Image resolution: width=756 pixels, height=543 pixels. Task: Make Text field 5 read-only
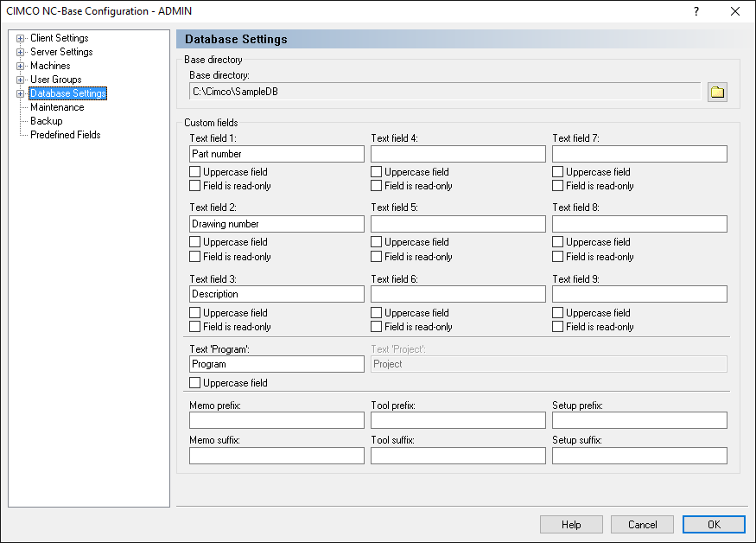tap(376, 256)
